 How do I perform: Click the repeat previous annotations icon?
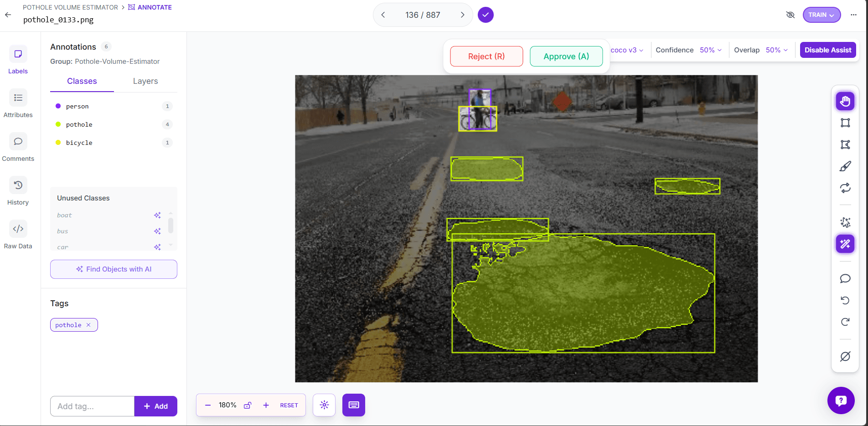[845, 188]
